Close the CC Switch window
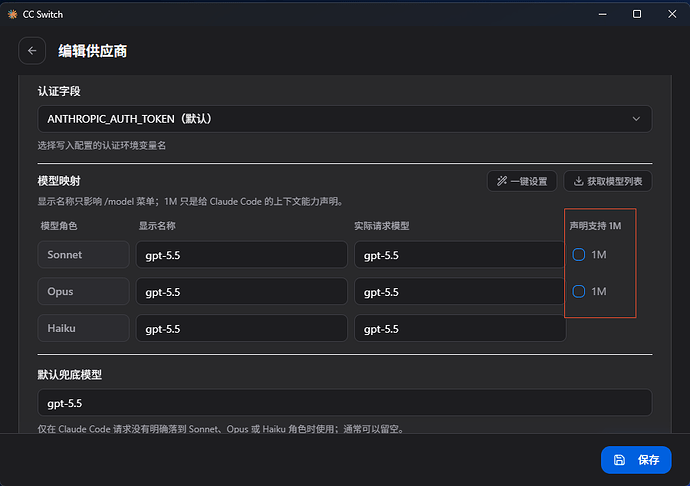Screen dimensions: 690x486 672,14
